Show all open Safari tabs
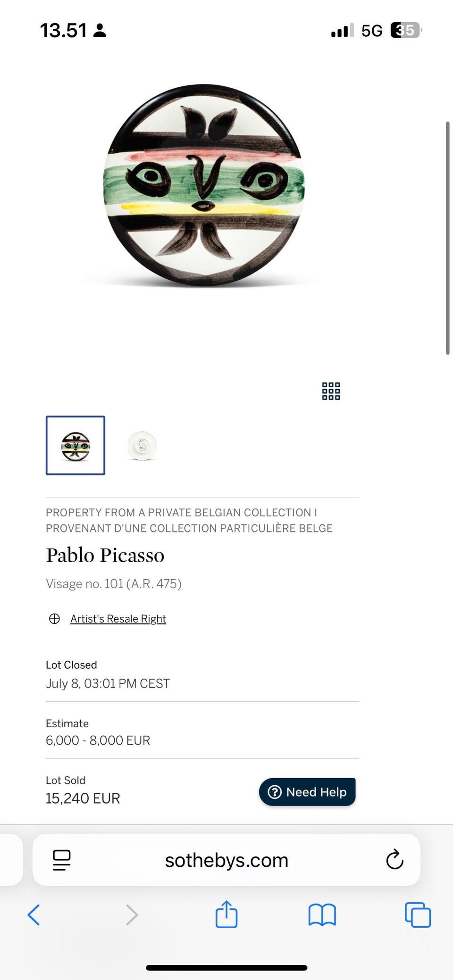This screenshot has height=980, width=453. [418, 915]
